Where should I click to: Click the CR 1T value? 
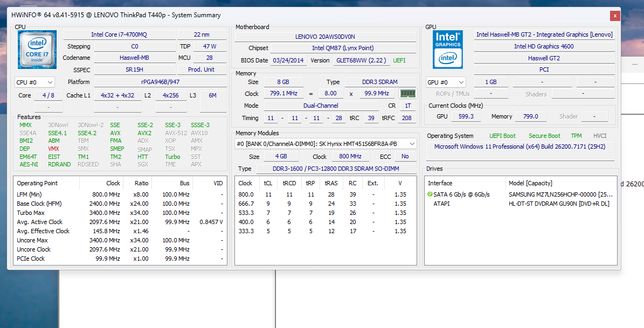(408, 106)
